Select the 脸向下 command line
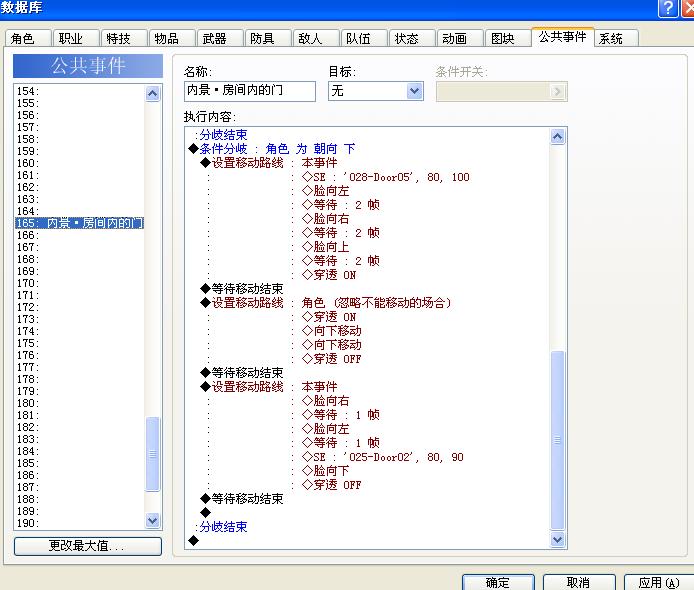Viewport: 694px width, 590px height. [x=326, y=470]
